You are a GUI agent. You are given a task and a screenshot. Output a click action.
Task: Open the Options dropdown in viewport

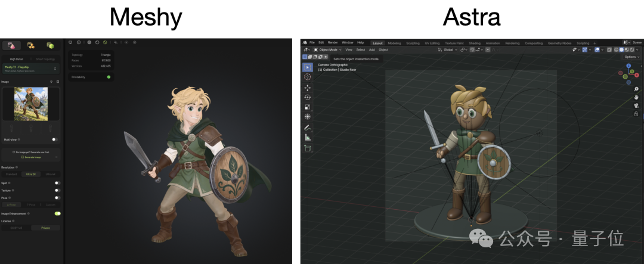[x=632, y=57]
